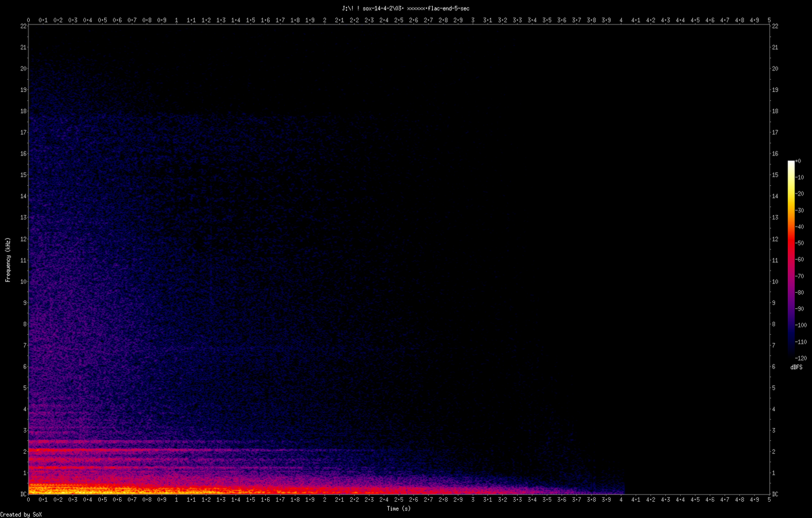Click the spectrogram title ending 'flac-end-5-sec'
Viewport: 812px width, 518px height.
click(x=406, y=8)
